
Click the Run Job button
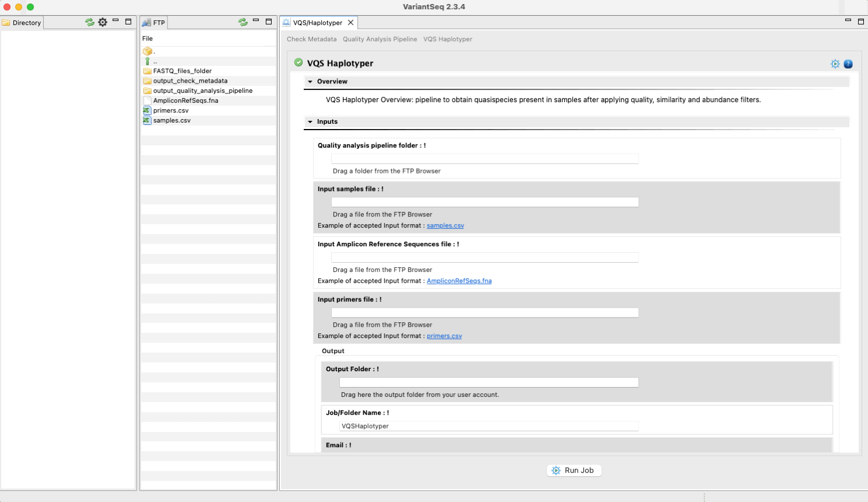(x=574, y=470)
